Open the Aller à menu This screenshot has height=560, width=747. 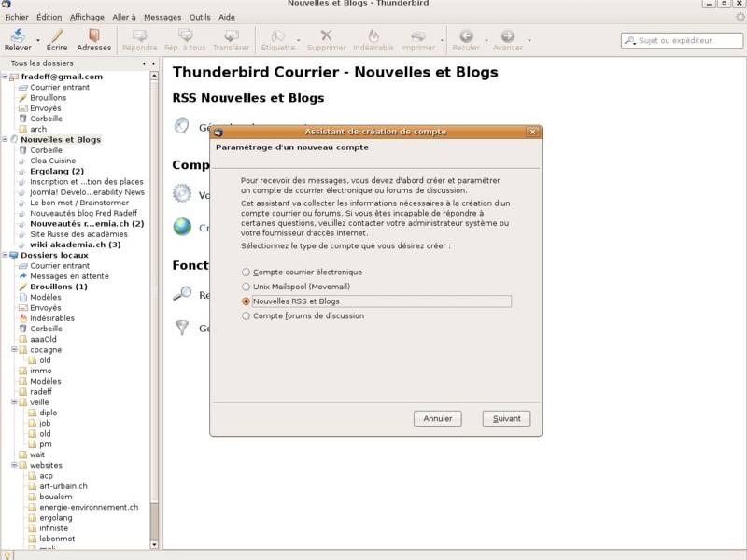(x=124, y=17)
